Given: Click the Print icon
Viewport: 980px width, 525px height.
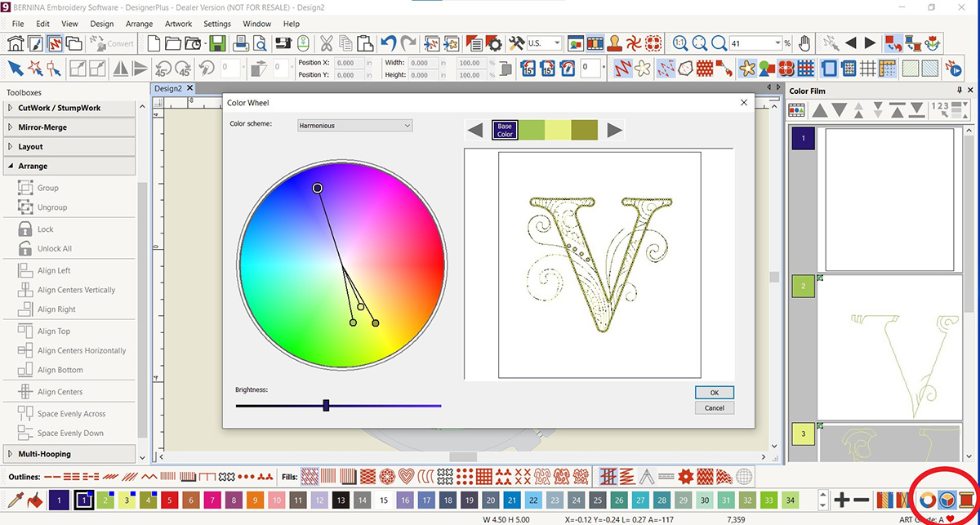Looking at the screenshot, I should coord(243,42).
